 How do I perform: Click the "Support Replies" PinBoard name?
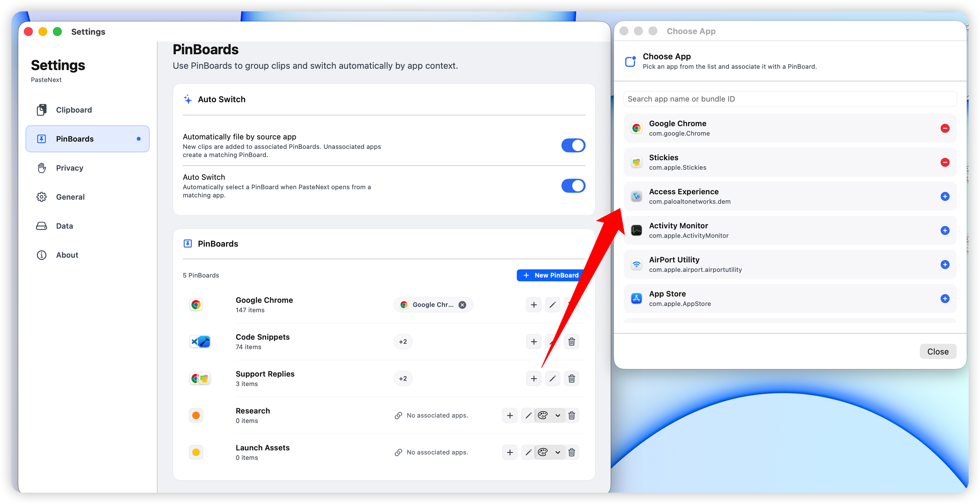tap(265, 374)
